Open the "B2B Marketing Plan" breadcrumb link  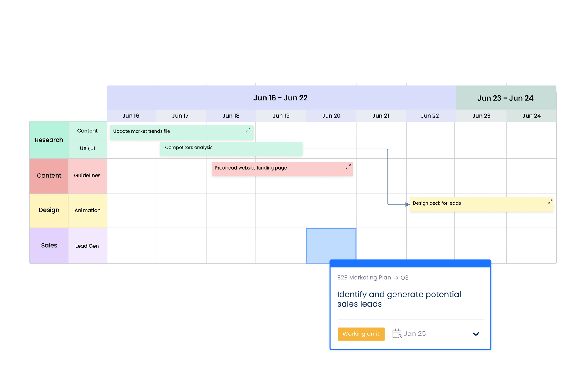(364, 277)
